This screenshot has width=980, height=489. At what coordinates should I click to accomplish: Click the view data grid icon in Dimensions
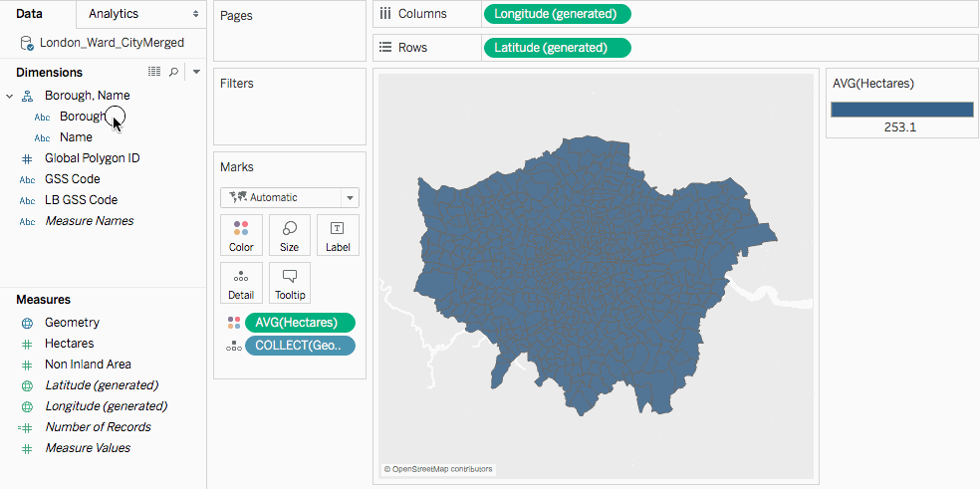click(x=154, y=72)
